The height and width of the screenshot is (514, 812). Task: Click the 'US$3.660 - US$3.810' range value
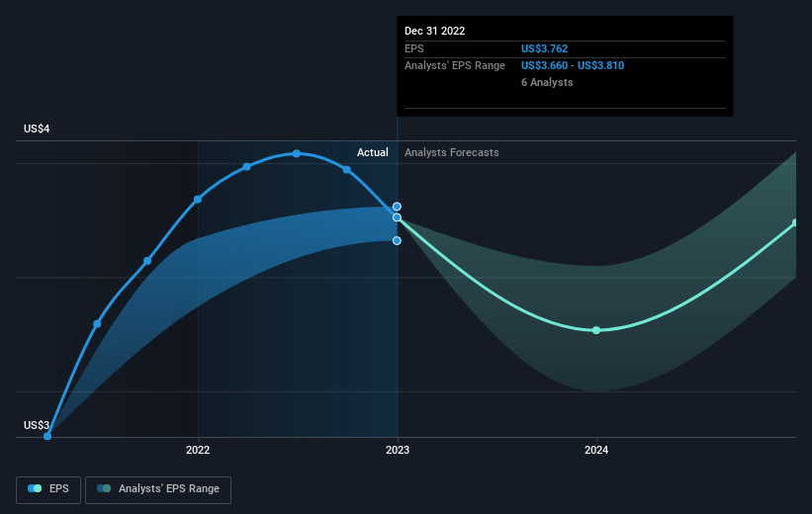(x=573, y=66)
